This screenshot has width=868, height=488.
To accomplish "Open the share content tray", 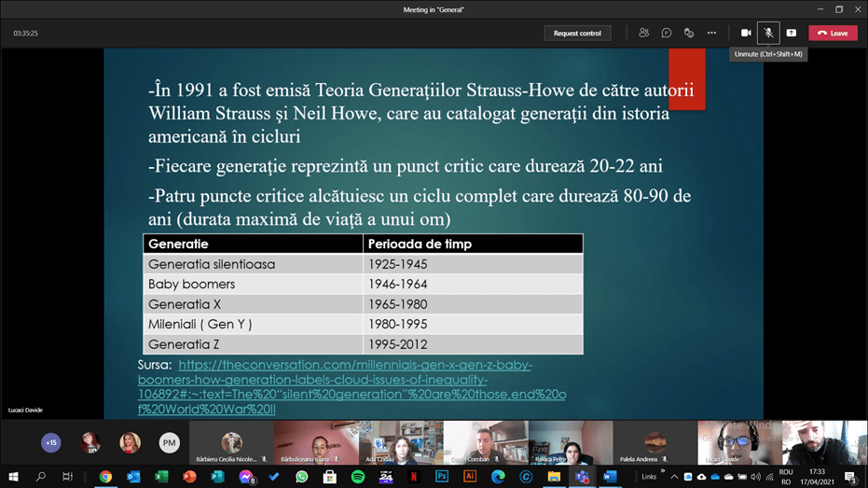I will [x=792, y=33].
